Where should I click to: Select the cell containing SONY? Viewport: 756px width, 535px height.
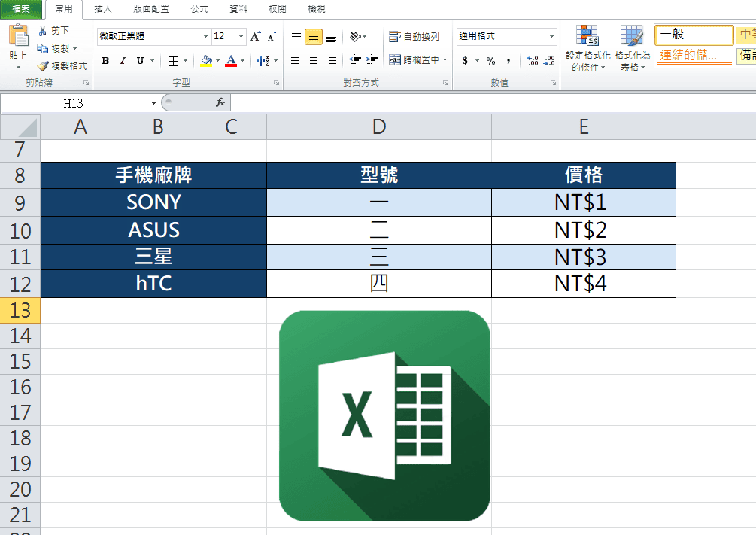tap(153, 202)
